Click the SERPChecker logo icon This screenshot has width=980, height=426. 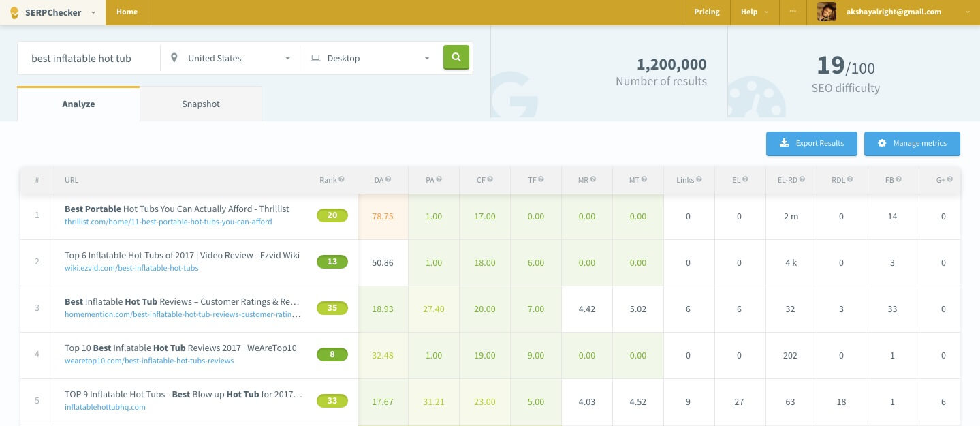click(14, 12)
